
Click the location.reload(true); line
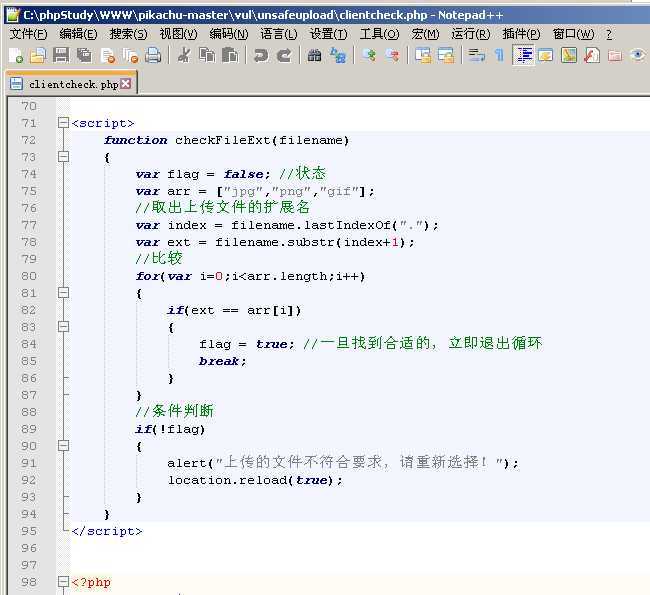point(255,480)
